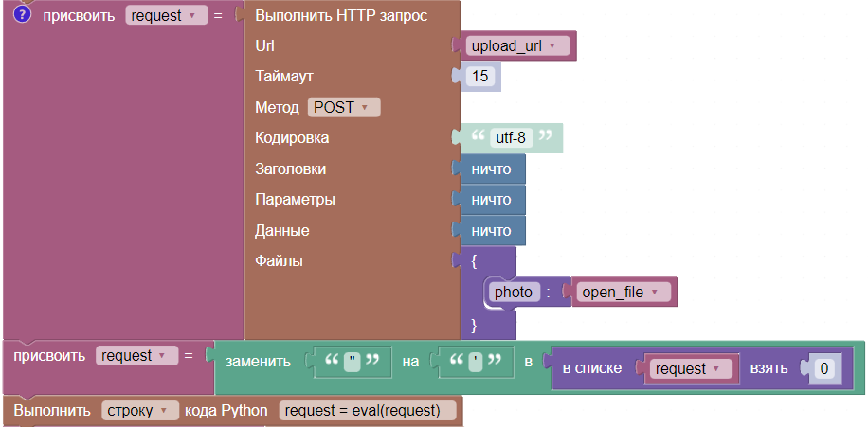Edit the utf-8 encoding text field
This screenshot has width=868, height=427.
(511, 137)
